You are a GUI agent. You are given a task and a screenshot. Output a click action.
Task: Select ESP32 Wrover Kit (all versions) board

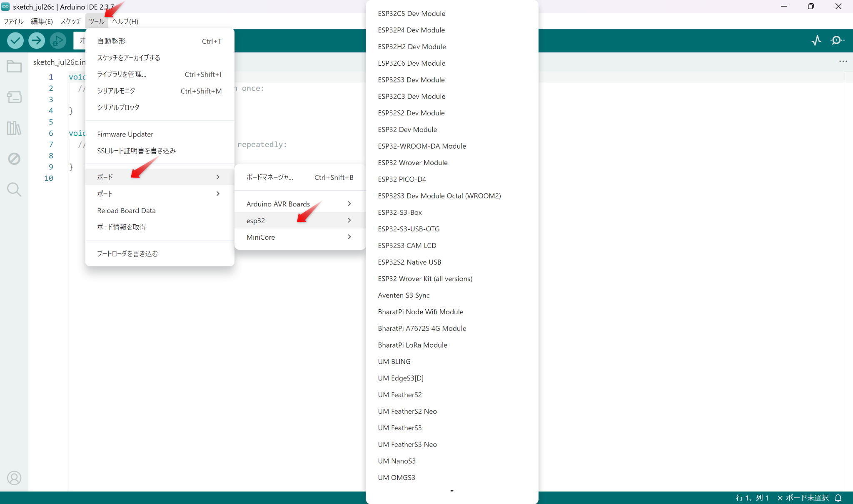(452, 279)
